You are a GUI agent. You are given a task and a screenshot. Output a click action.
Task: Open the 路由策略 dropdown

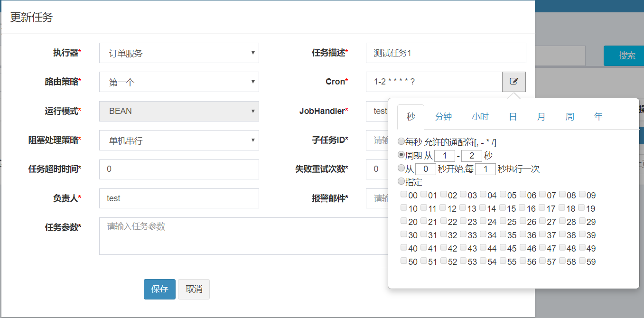[x=179, y=82]
